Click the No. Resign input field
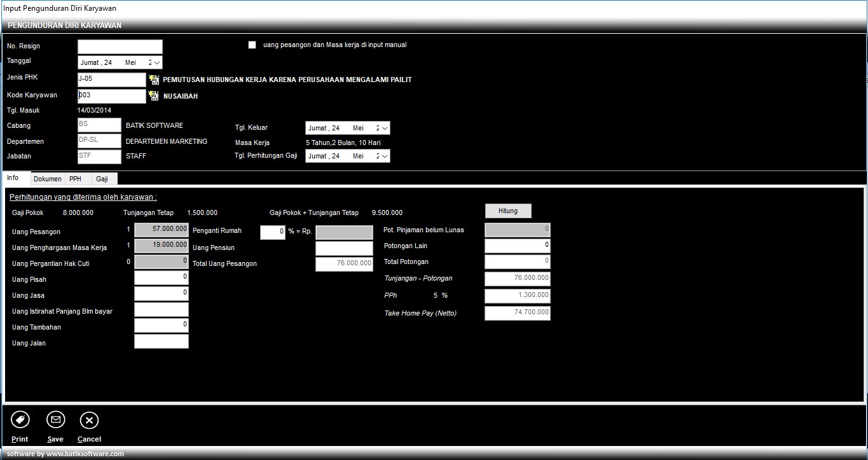This screenshot has width=868, height=460. [x=120, y=47]
